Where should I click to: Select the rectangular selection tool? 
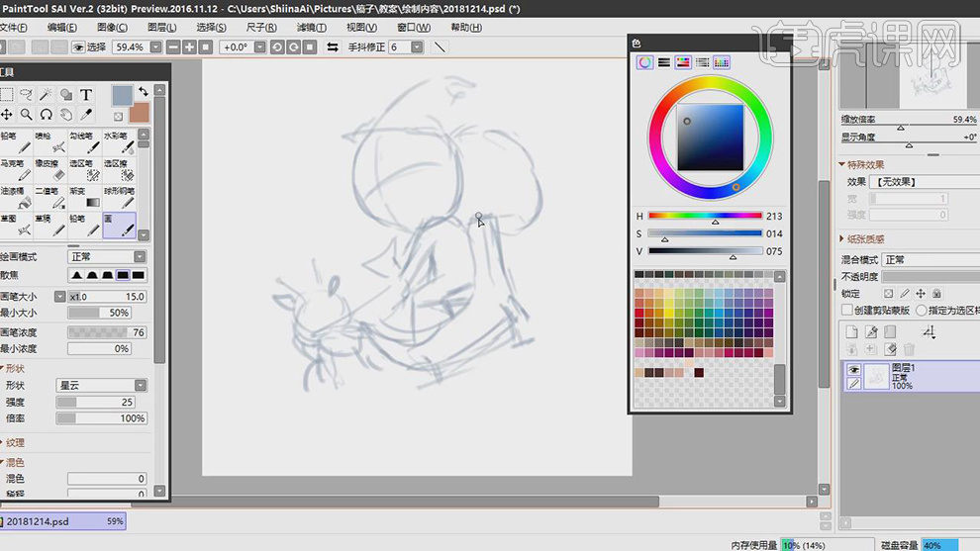coord(7,94)
